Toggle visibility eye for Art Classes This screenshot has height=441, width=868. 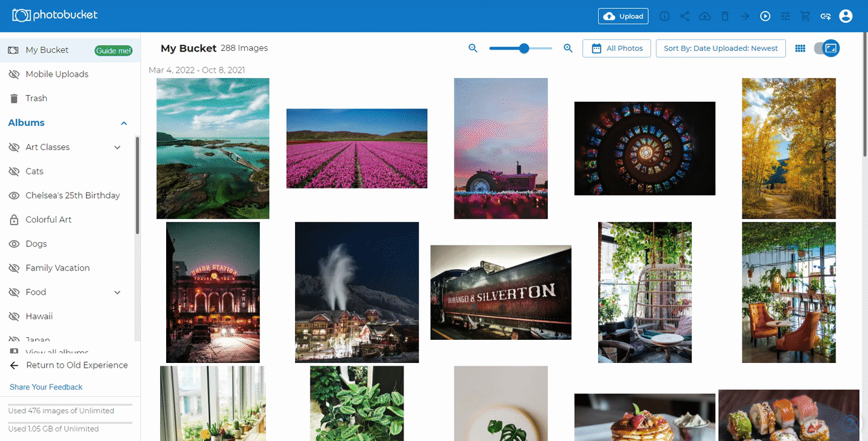pyautogui.click(x=14, y=147)
